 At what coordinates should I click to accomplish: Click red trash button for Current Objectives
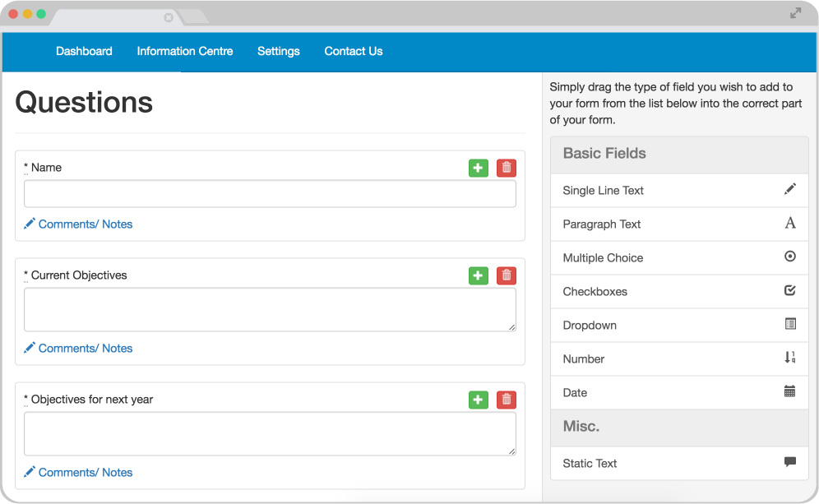[x=507, y=275]
